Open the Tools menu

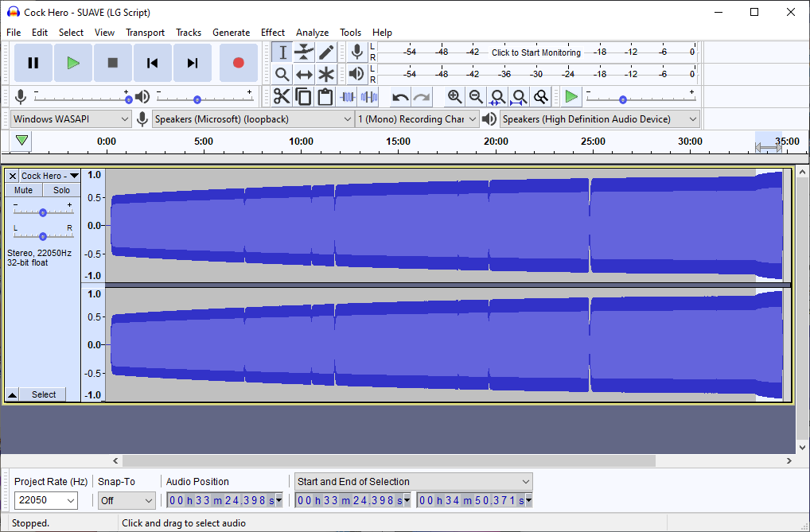[x=350, y=32]
